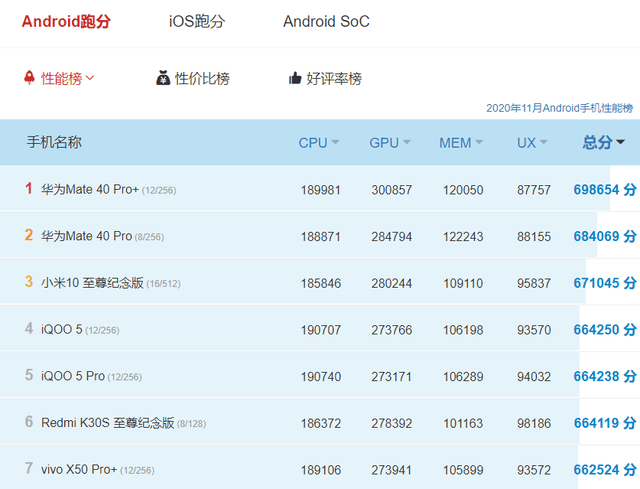Sort by MEM column arrow

click(x=479, y=143)
